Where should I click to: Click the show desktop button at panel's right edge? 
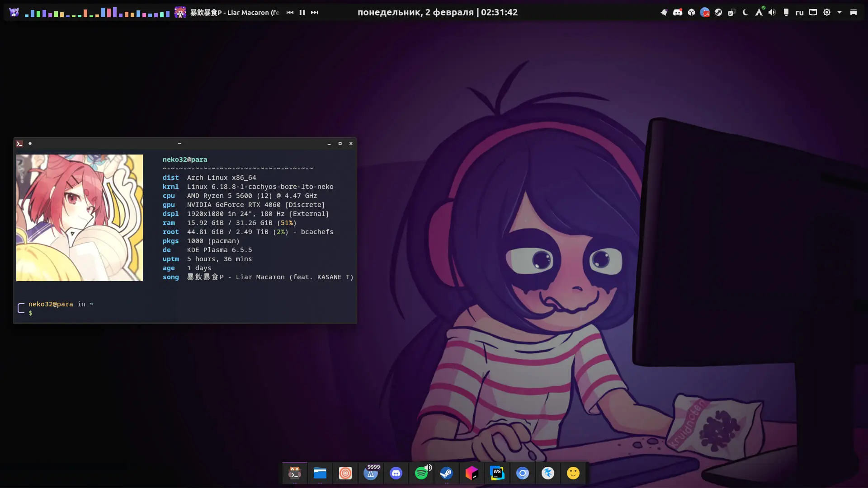coord(854,12)
